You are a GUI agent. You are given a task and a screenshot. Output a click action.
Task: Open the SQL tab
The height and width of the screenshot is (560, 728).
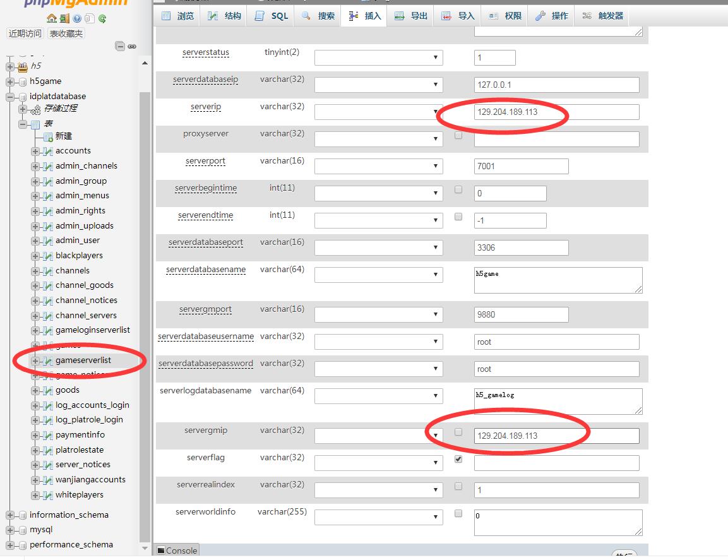271,16
